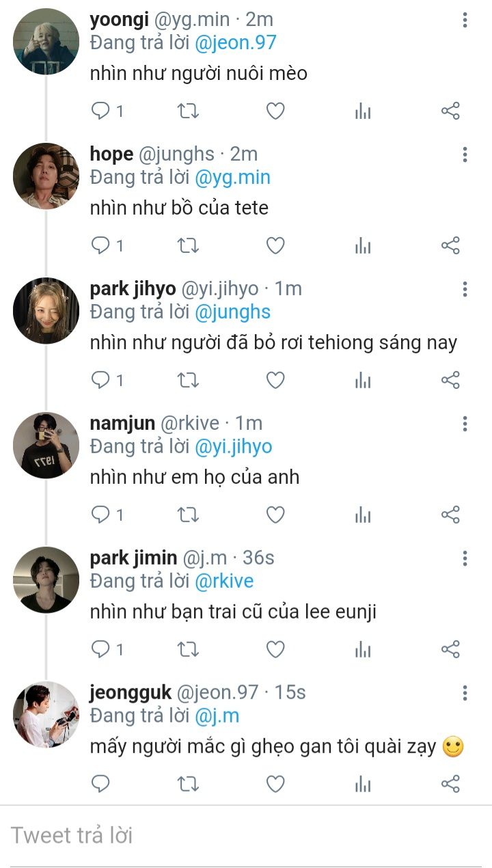Image resolution: width=492 pixels, height=868 pixels.
Task: Like jeongguk's latest reply
Action: click(x=275, y=784)
